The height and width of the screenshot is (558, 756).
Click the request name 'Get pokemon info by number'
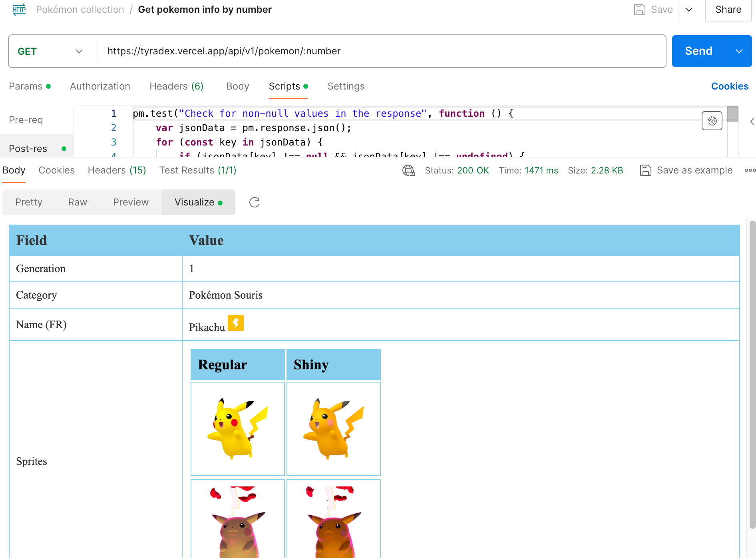pos(205,10)
